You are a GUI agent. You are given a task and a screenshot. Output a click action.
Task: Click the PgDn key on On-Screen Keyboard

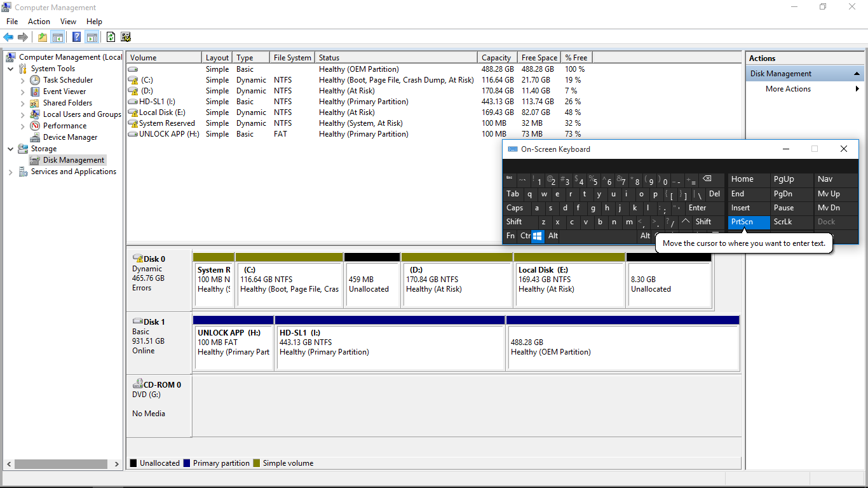792,194
